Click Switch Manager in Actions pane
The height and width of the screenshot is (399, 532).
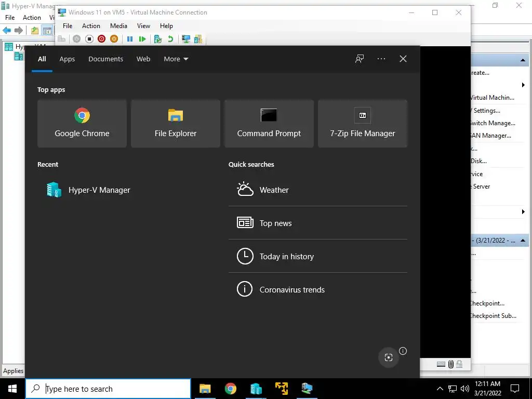click(493, 123)
